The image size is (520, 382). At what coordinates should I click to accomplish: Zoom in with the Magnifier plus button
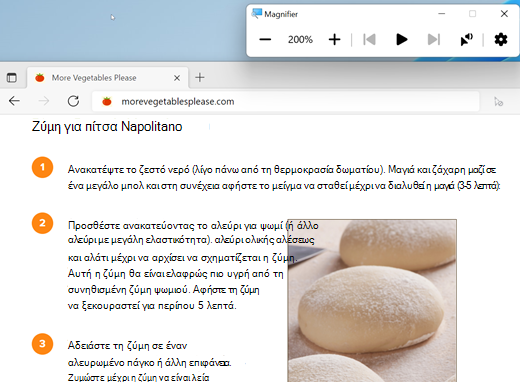pos(334,40)
